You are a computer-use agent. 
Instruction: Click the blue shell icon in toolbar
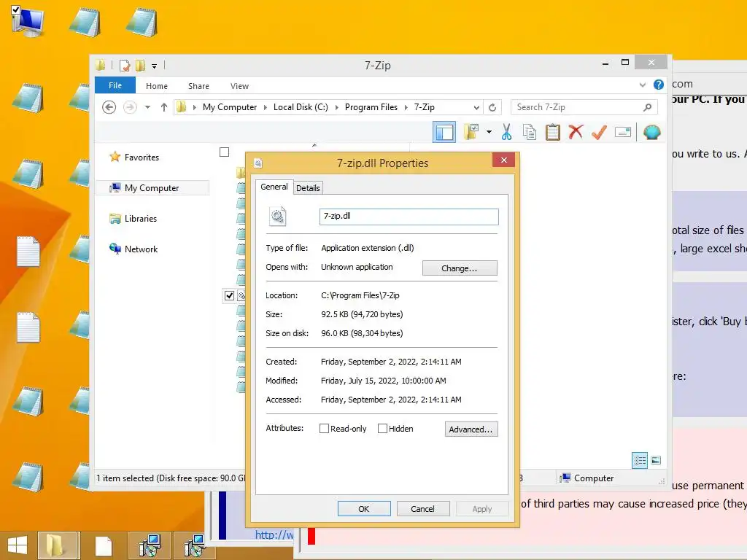pos(651,132)
